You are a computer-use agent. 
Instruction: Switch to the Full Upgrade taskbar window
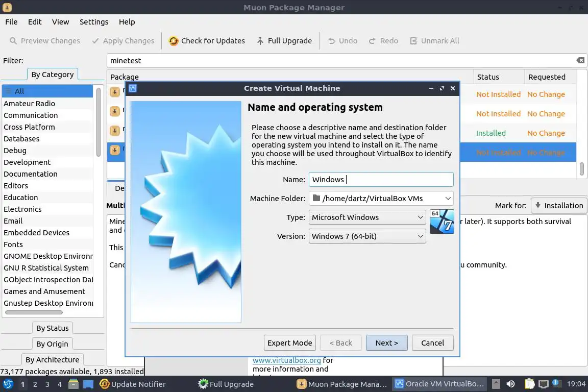[x=226, y=384]
